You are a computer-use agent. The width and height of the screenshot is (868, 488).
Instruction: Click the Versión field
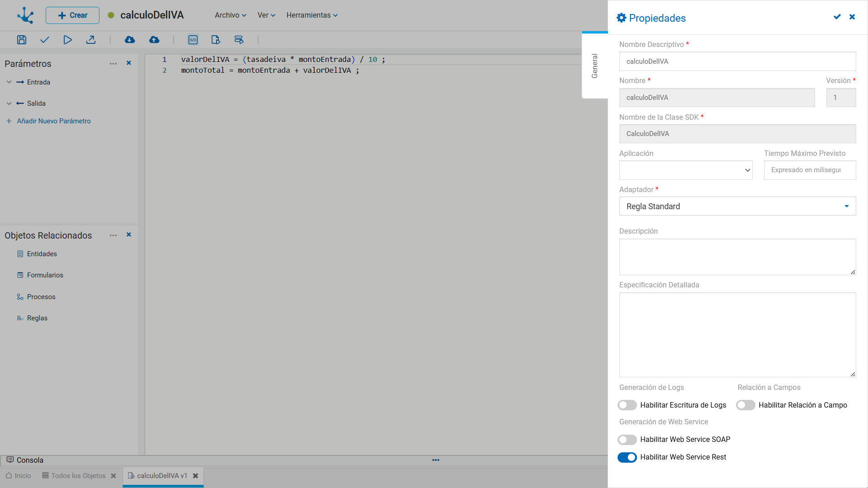click(841, 98)
